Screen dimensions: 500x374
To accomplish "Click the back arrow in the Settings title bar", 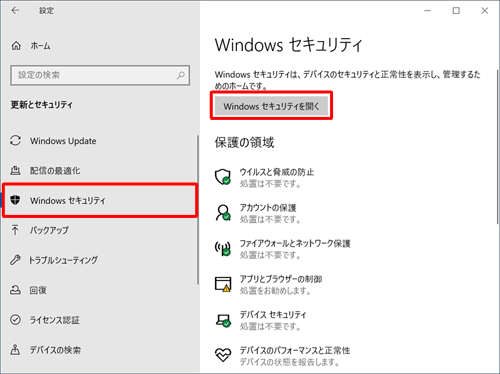I will coord(15,11).
